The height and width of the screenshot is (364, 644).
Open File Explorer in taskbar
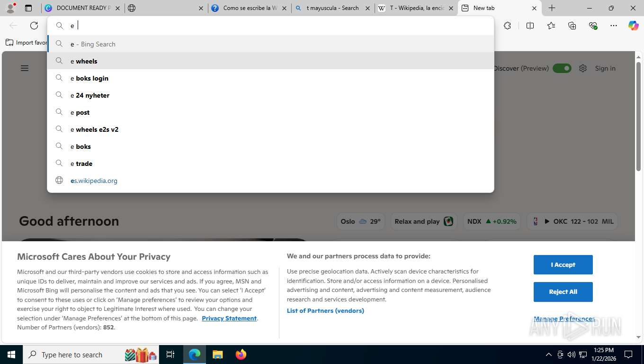click(217, 355)
